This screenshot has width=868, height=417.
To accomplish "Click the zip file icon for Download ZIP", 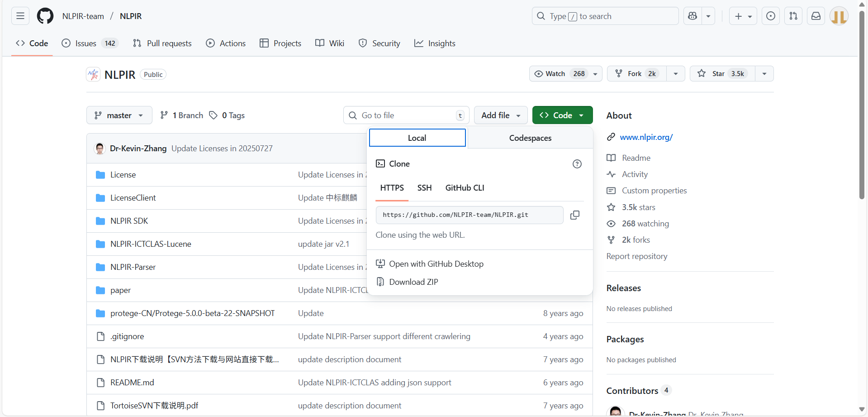I will 380,282.
